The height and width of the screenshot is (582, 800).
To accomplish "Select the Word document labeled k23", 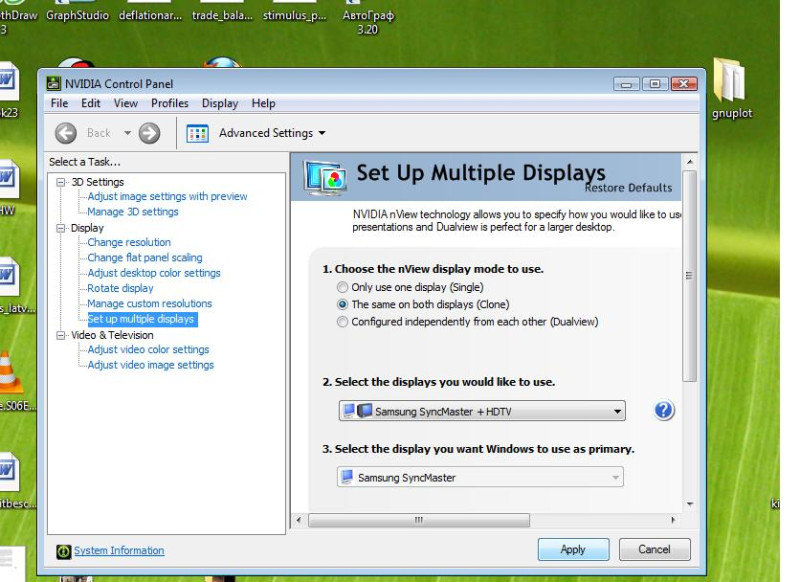I will click(x=9, y=89).
